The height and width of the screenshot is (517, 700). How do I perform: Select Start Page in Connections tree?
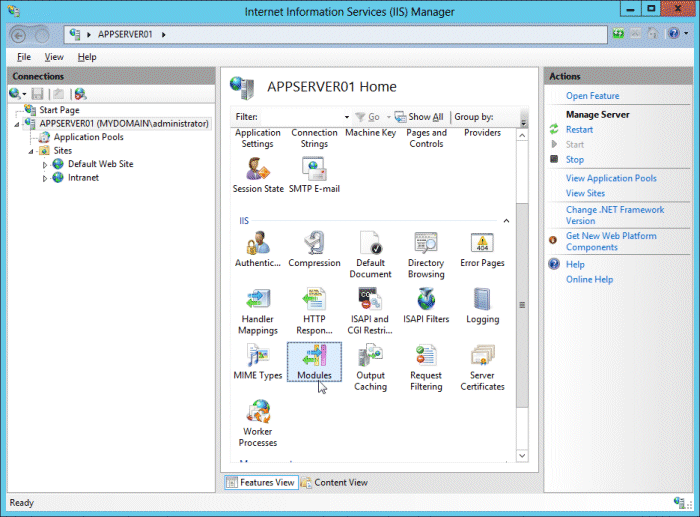pyautogui.click(x=59, y=110)
